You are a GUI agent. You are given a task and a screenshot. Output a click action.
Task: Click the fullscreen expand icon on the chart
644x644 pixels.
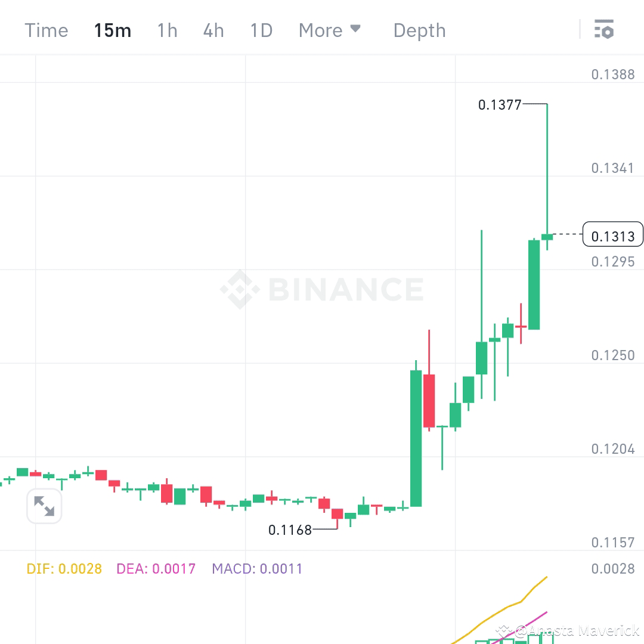pos(44,506)
